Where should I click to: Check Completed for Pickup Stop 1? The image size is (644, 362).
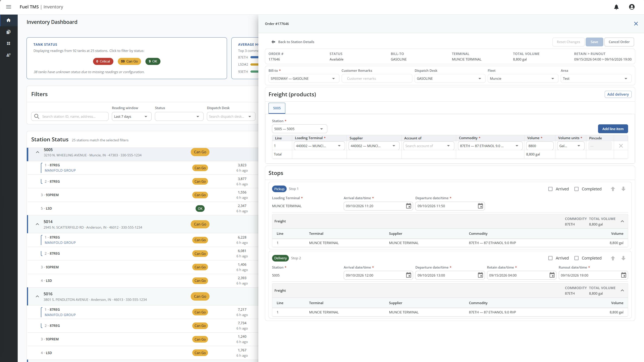576,189
